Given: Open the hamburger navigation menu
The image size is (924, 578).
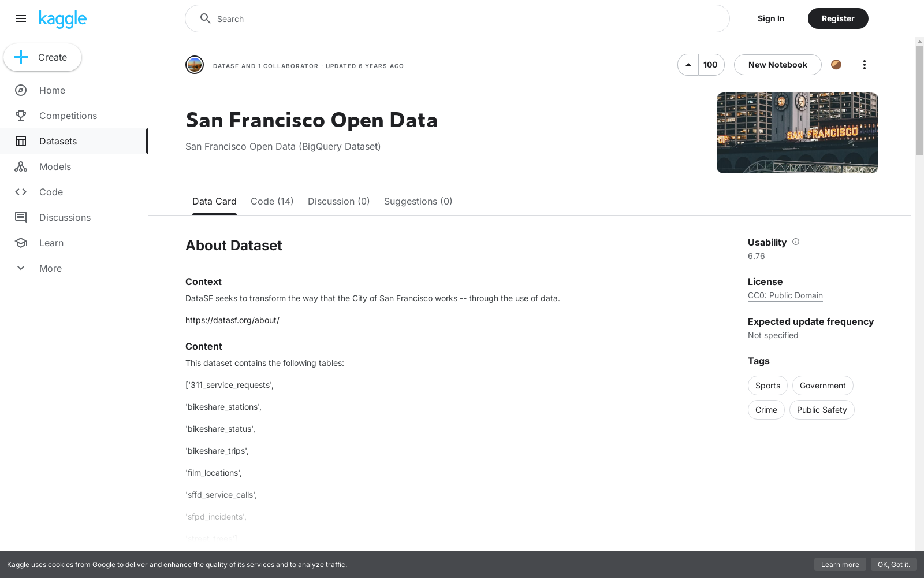Looking at the screenshot, I should pyautogui.click(x=21, y=18).
